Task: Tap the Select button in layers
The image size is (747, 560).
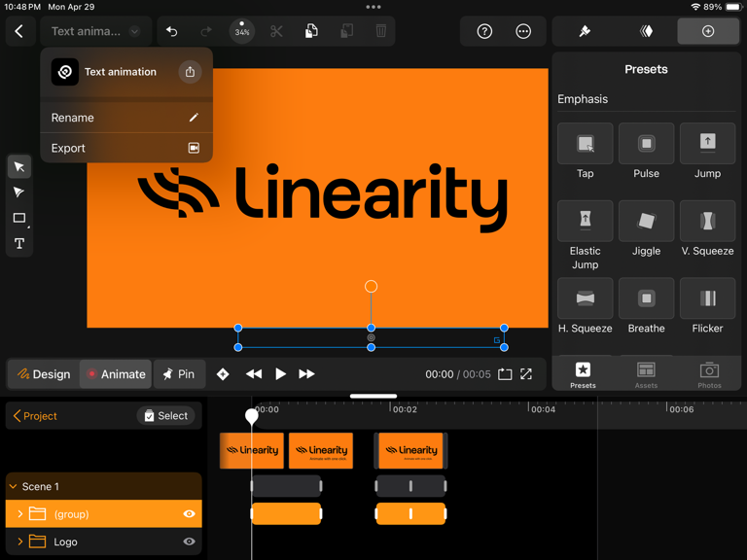Action: (x=165, y=416)
